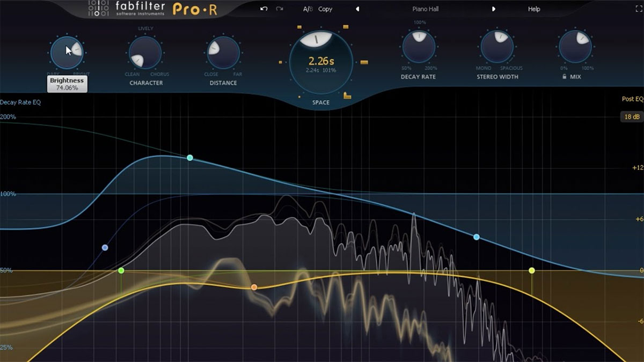Click the undo arrow icon
This screenshot has width=644, height=362.
click(x=263, y=9)
